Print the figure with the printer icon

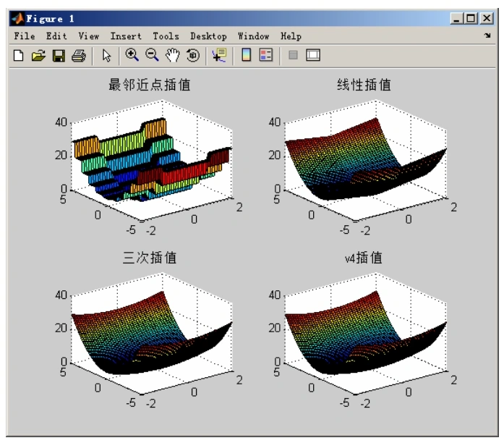coord(78,56)
